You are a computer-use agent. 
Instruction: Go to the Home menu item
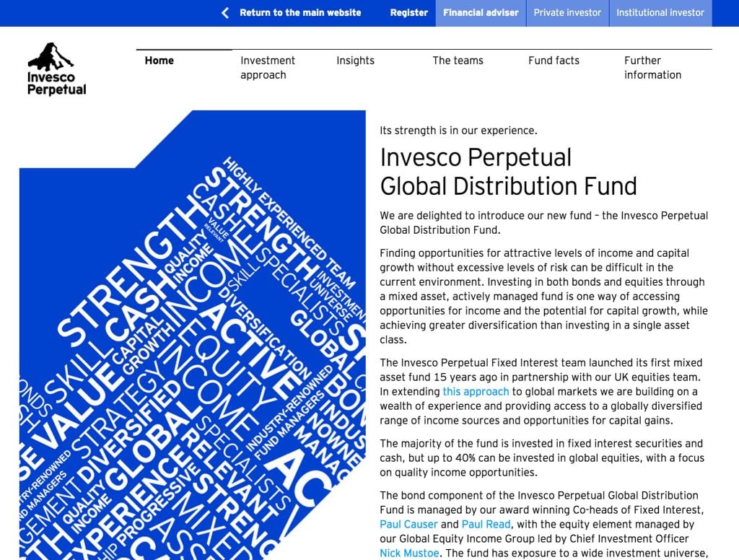159,61
